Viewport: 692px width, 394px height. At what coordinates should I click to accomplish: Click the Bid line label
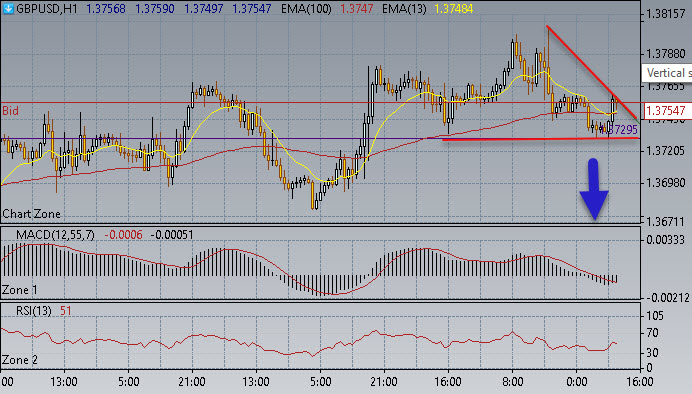click(x=11, y=111)
